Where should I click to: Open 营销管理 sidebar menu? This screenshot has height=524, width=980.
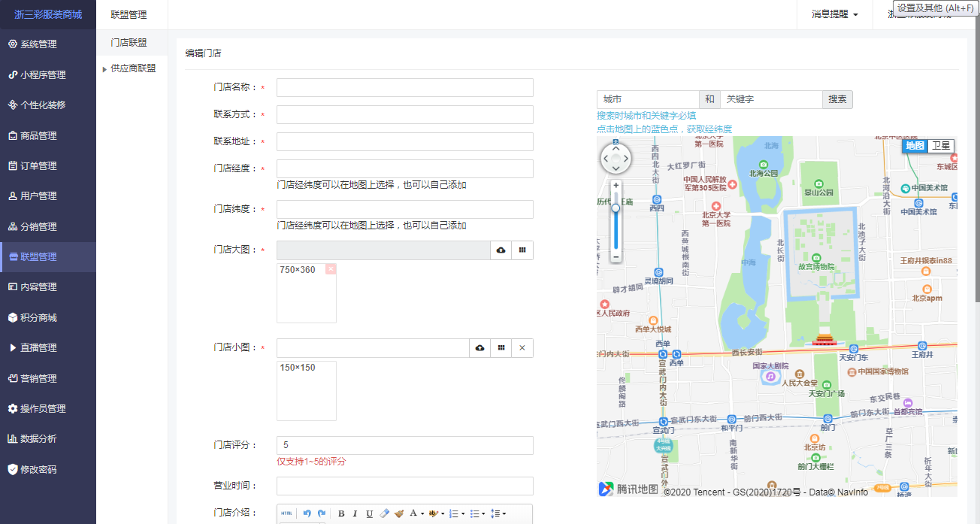point(48,378)
